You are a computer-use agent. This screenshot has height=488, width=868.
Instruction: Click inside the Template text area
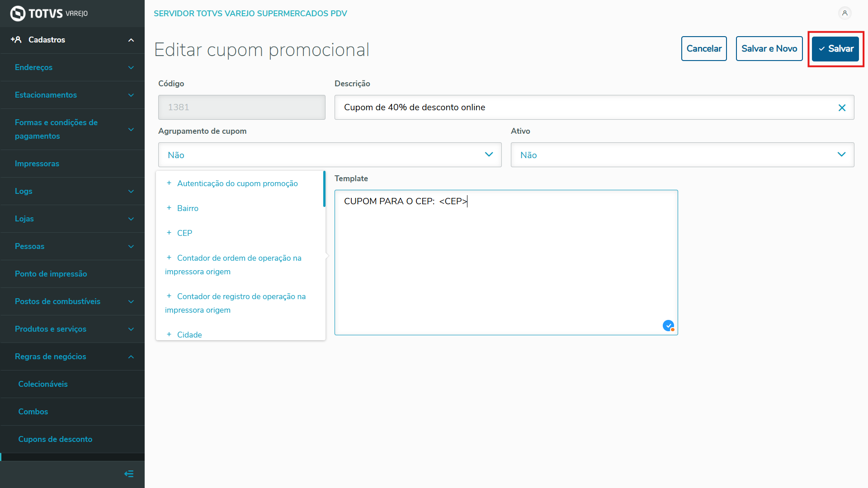point(505,262)
